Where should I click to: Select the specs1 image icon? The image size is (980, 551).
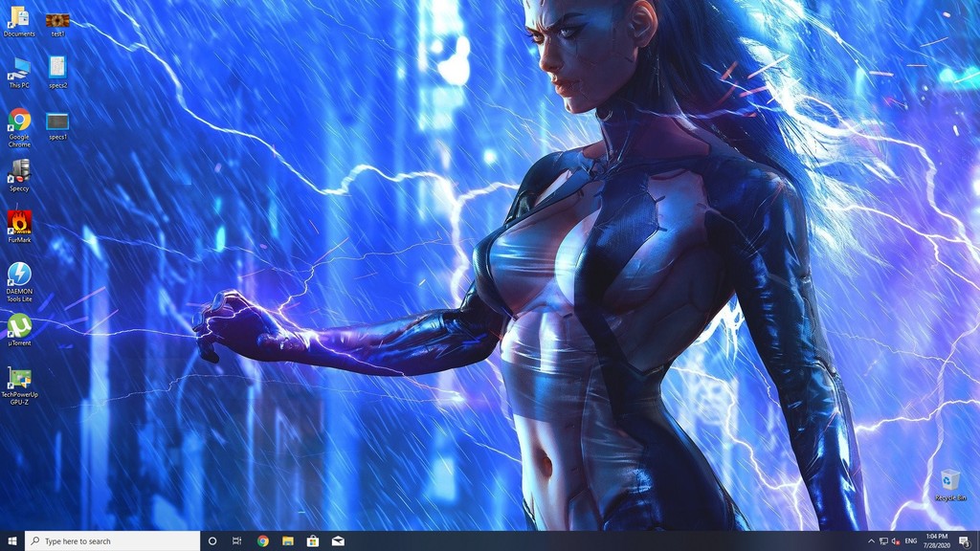click(x=57, y=127)
